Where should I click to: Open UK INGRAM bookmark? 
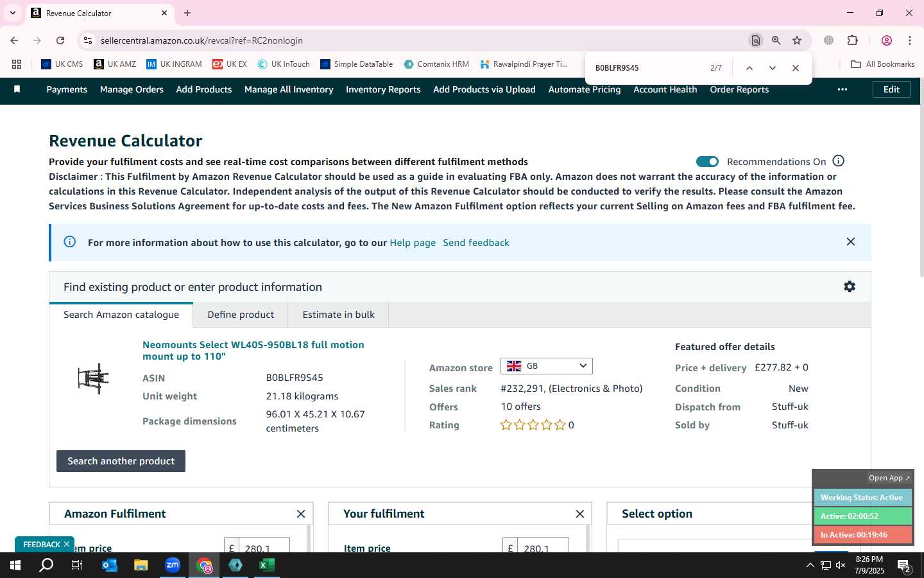click(x=174, y=64)
